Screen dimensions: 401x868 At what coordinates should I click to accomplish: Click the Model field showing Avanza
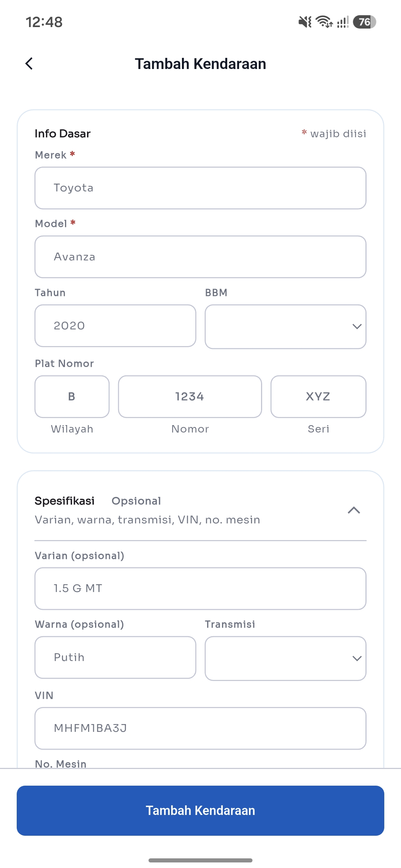tap(200, 257)
